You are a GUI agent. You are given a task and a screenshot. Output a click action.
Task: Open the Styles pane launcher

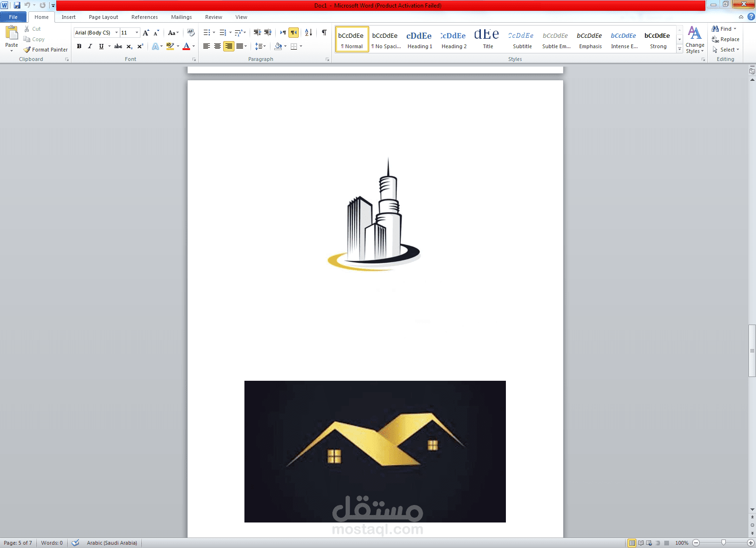pyautogui.click(x=703, y=60)
